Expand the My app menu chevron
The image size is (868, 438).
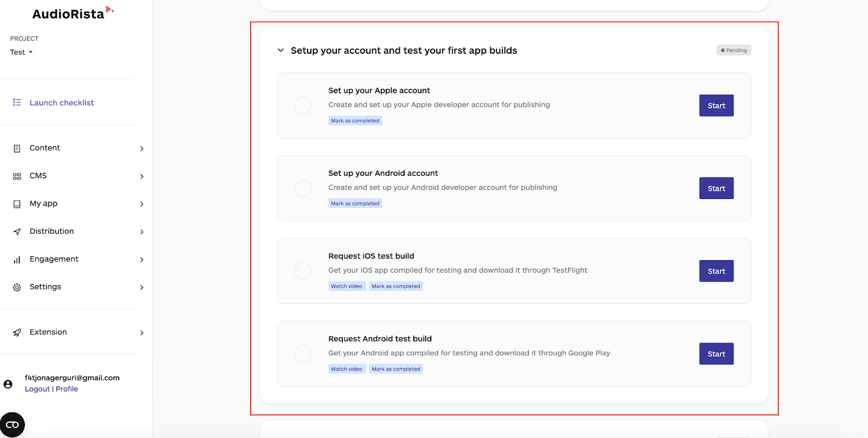(142, 204)
